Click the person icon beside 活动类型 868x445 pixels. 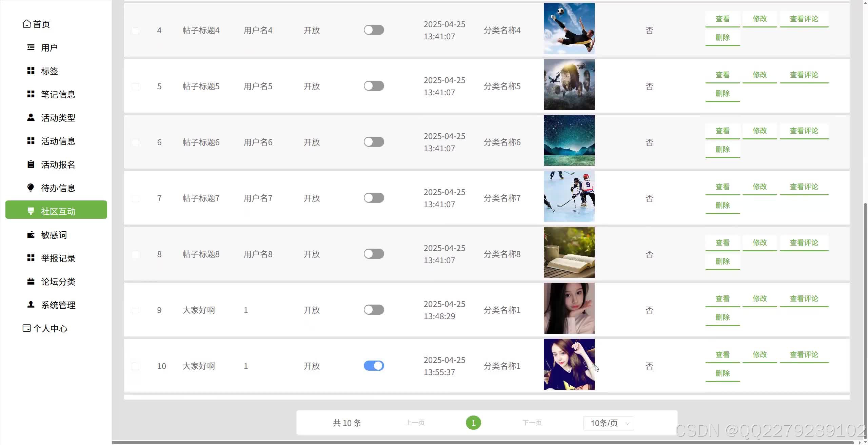pyautogui.click(x=31, y=118)
